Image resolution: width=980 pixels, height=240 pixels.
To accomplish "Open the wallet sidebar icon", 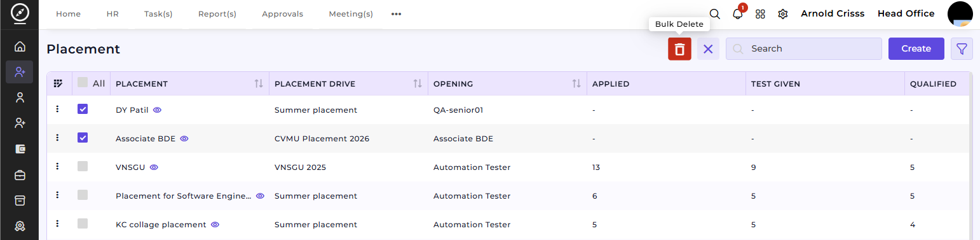I will pos(20,149).
